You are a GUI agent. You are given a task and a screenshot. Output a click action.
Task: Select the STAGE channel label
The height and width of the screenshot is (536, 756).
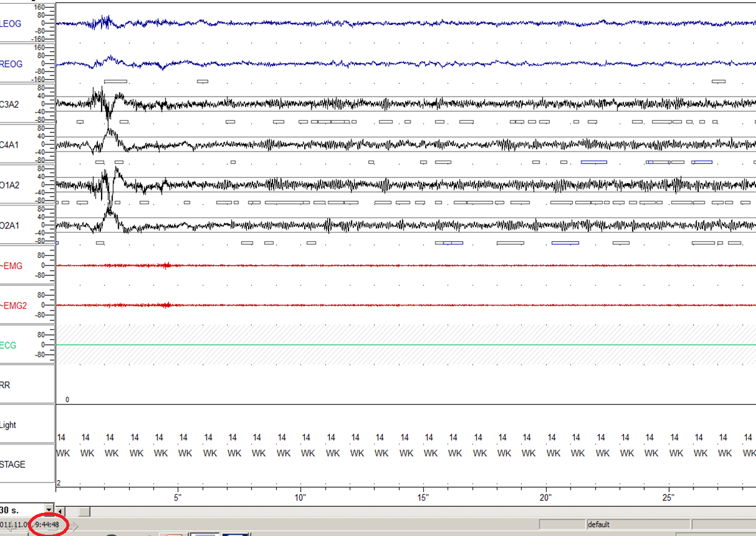[13, 464]
